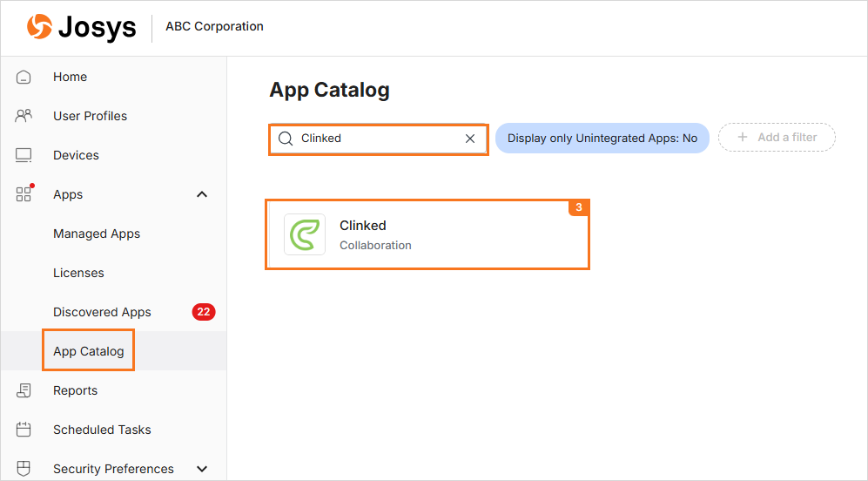Click the 22 badge on Discovered Apps
This screenshot has width=868, height=481.
pos(204,312)
